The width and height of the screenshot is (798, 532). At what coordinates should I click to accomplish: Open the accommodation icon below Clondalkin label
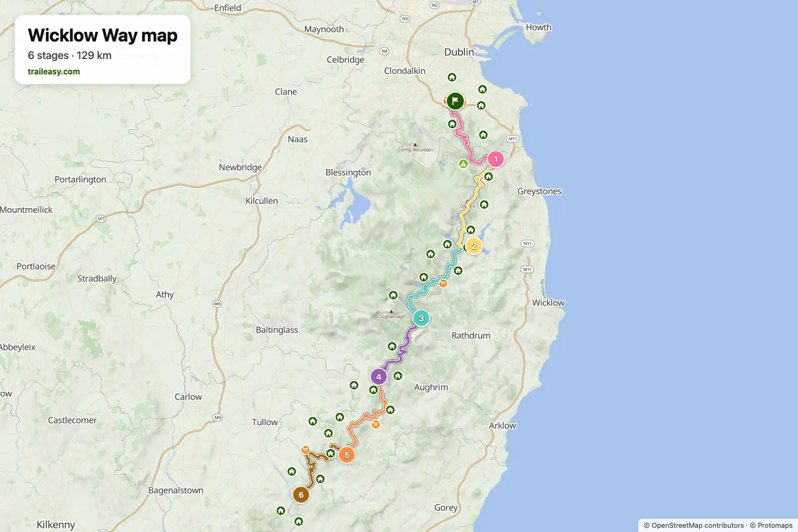452,77
